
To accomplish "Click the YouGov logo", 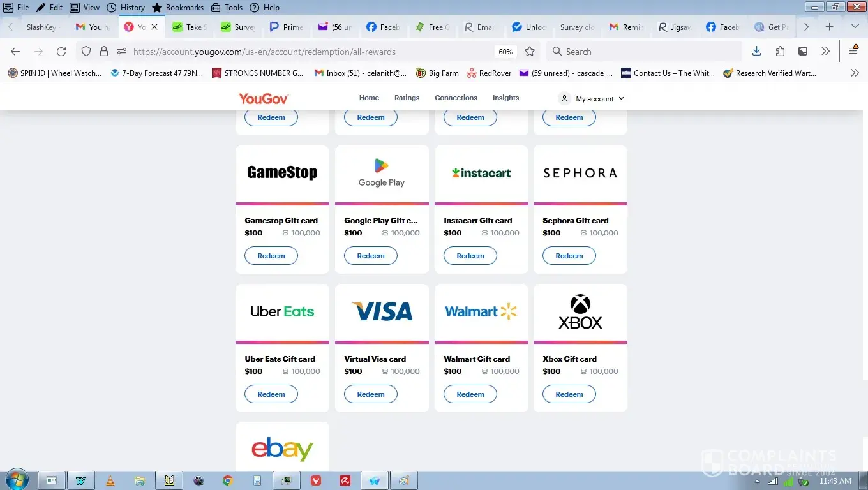I will coord(264,98).
